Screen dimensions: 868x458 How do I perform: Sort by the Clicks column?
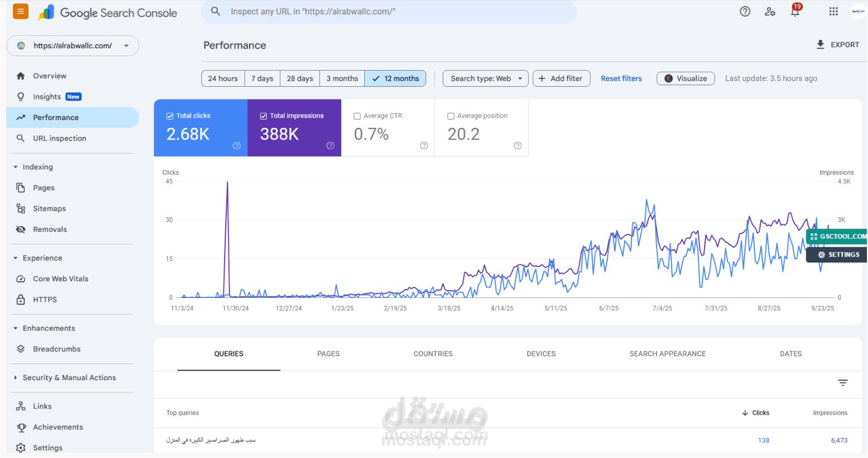(x=756, y=413)
